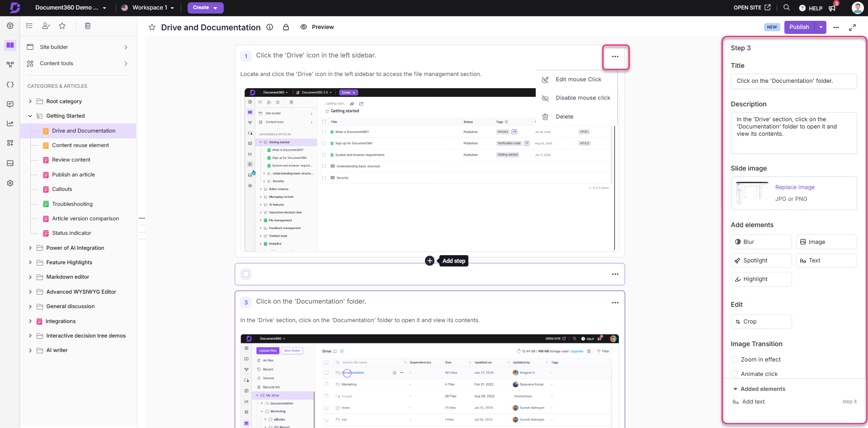This screenshot has height=428, width=868.
Task: Add a Spotlight element
Action: [761, 261]
